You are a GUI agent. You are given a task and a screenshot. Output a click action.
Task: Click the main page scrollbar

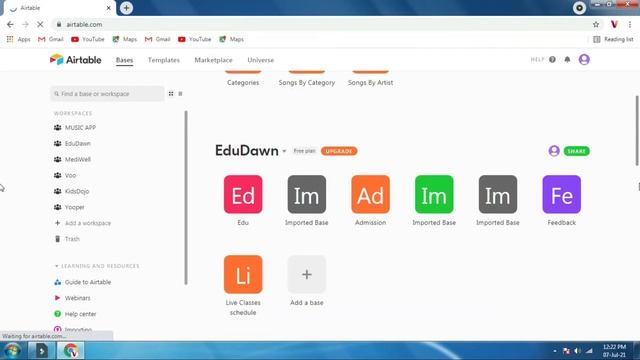click(x=637, y=131)
